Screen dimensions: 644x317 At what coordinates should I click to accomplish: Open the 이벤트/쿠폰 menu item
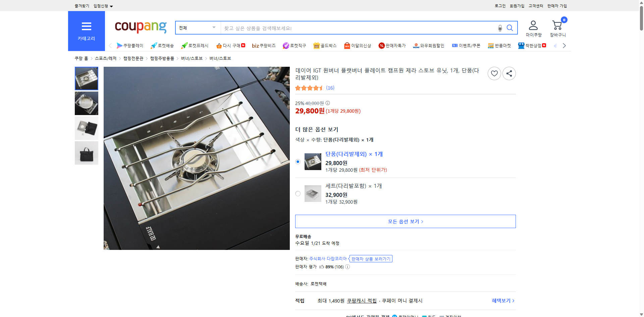[466, 45]
